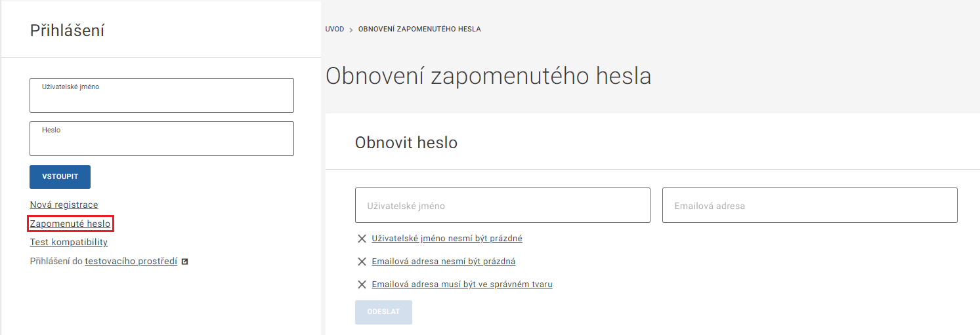The image size is (980, 335).
Task: Click X icon beside 'Uživatelské jméno nesmí být prázdné'
Action: pyautogui.click(x=361, y=239)
